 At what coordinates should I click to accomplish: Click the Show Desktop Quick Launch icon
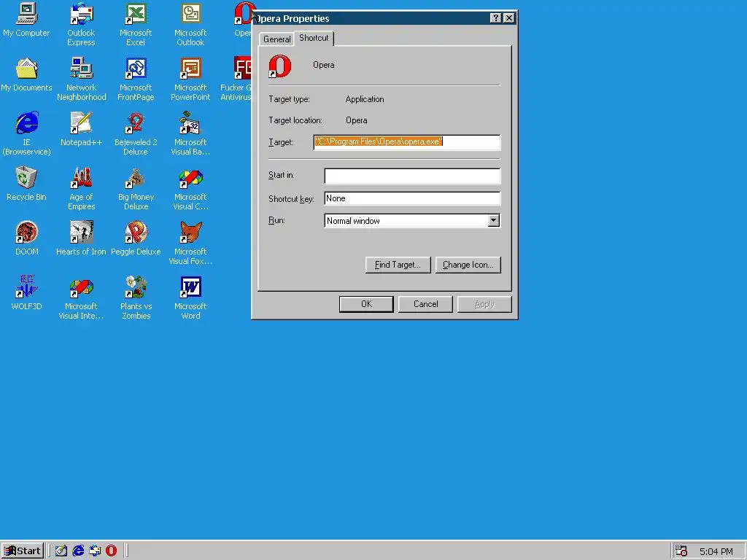click(61, 551)
